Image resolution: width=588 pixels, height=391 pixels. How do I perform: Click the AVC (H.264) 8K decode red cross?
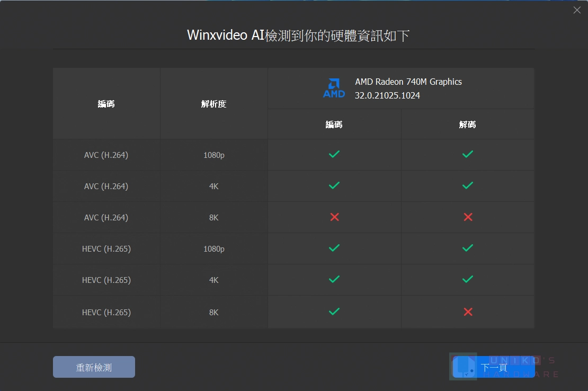click(x=468, y=217)
